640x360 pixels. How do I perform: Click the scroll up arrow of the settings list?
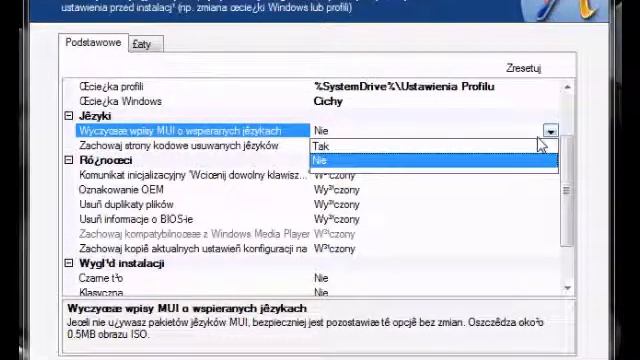tap(567, 87)
